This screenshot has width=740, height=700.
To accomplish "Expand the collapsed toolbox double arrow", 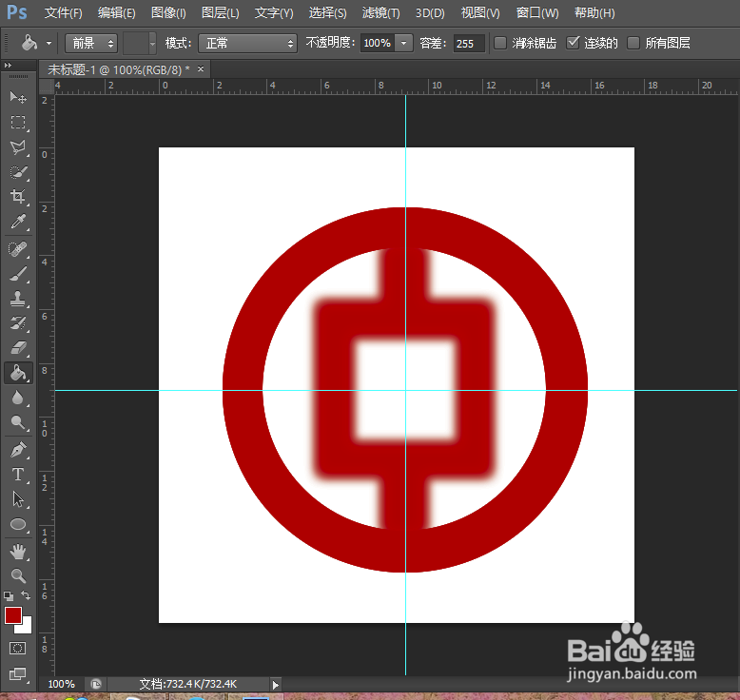I will 8,65.
